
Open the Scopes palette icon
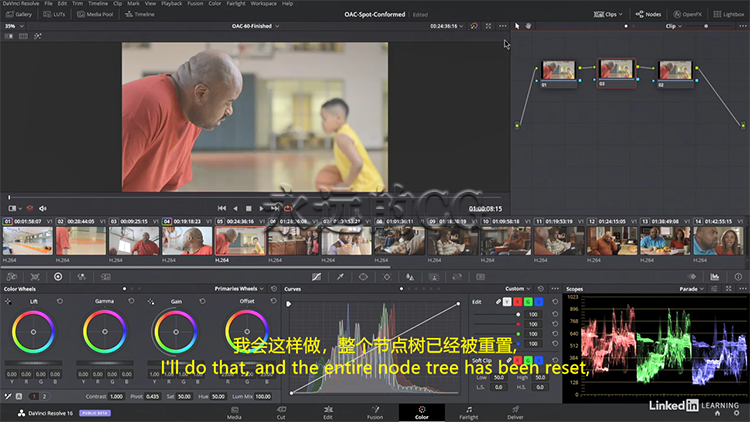pyautogui.click(x=715, y=277)
